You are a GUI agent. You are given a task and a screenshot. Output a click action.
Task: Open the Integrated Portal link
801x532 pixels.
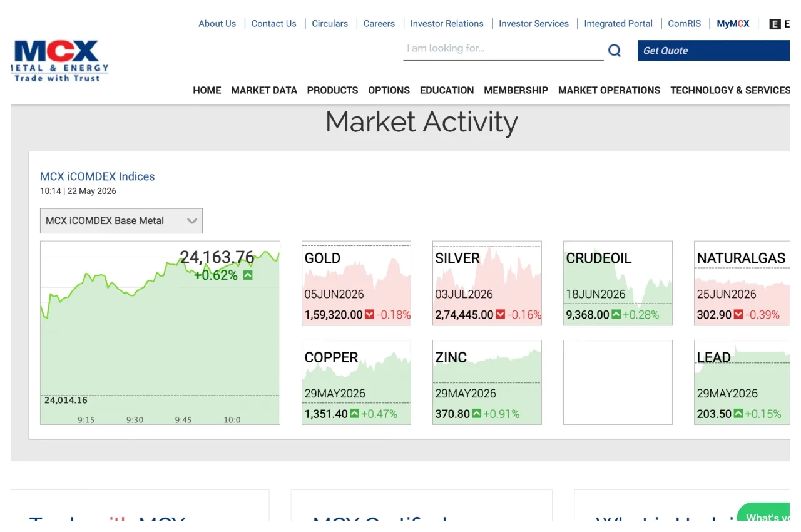coord(618,24)
